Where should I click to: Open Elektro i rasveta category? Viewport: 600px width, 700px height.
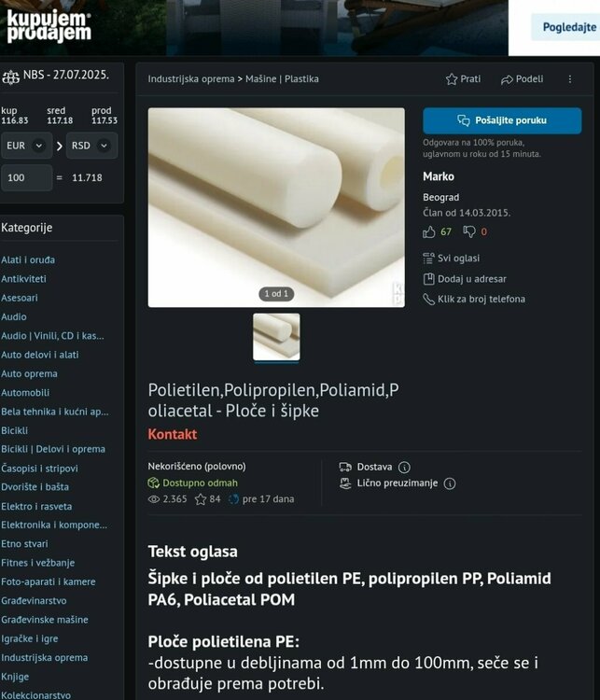(36, 506)
